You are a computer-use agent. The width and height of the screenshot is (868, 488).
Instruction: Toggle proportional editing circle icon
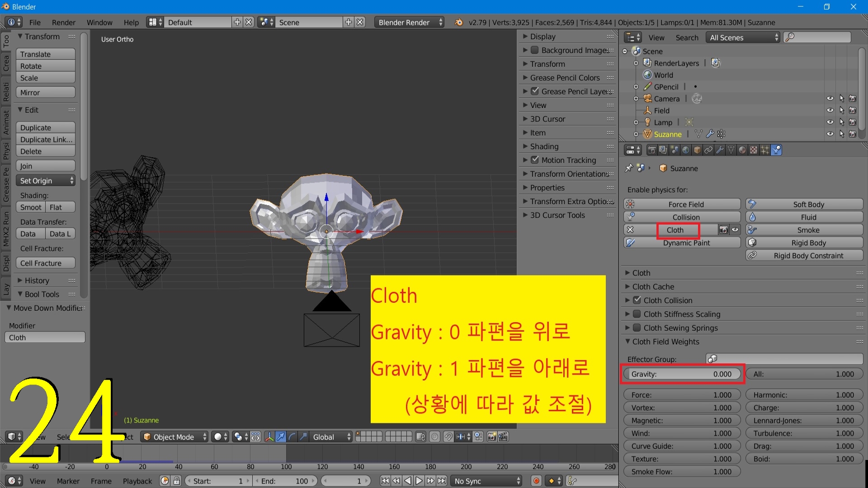tap(434, 437)
